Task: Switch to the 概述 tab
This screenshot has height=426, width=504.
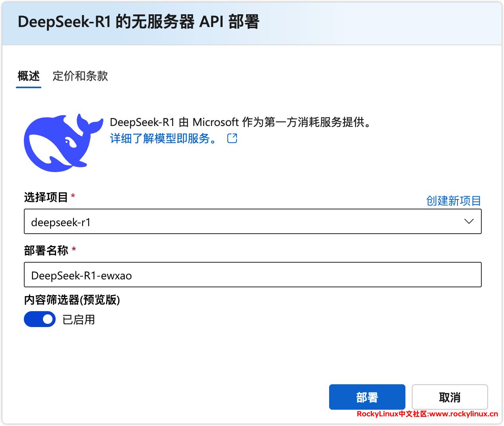Action: [x=29, y=76]
